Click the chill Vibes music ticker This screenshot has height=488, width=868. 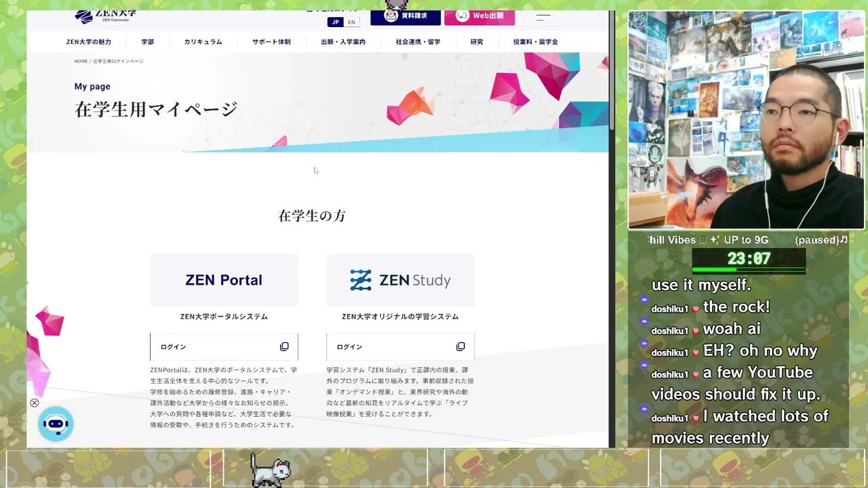click(748, 240)
